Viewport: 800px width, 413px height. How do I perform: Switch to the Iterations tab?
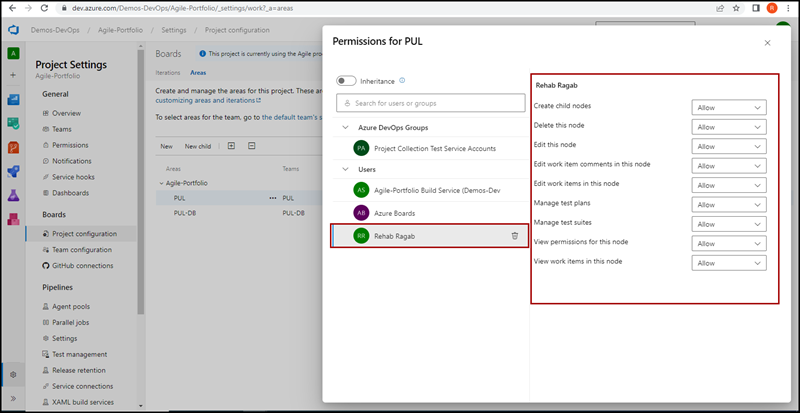click(168, 73)
